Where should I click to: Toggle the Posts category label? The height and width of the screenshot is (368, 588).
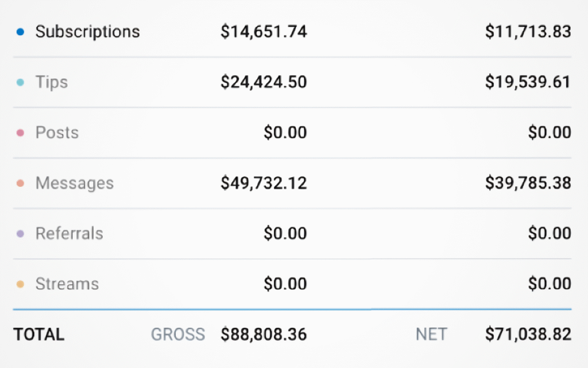click(57, 133)
